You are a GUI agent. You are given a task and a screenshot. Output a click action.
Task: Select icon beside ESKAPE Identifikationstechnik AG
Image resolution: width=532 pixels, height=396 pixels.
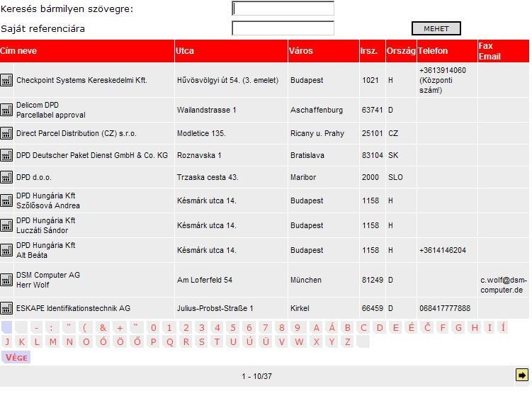6,308
